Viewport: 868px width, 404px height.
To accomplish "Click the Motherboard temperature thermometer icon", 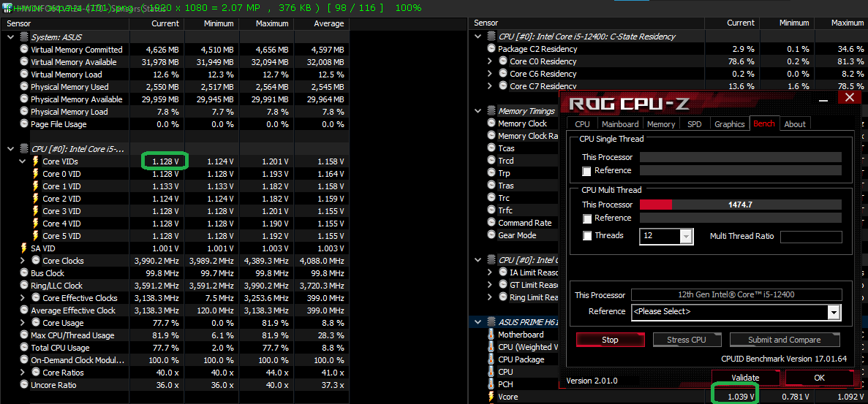I will point(491,335).
